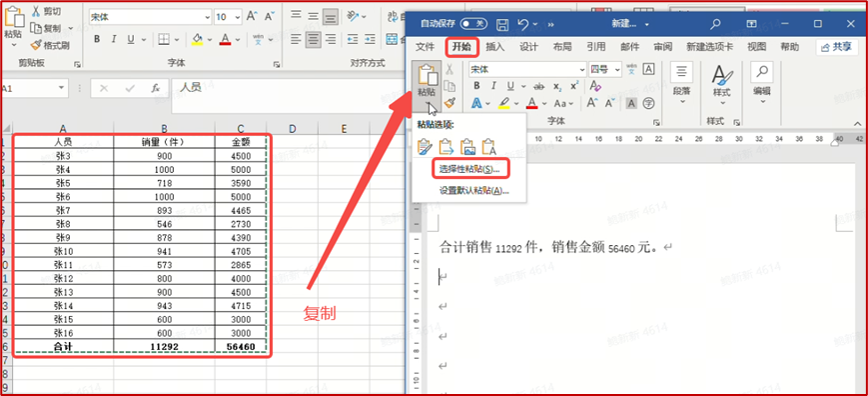The height and width of the screenshot is (396, 868).
Task: Toggle Underline in the Word ribbon
Action: tap(509, 86)
